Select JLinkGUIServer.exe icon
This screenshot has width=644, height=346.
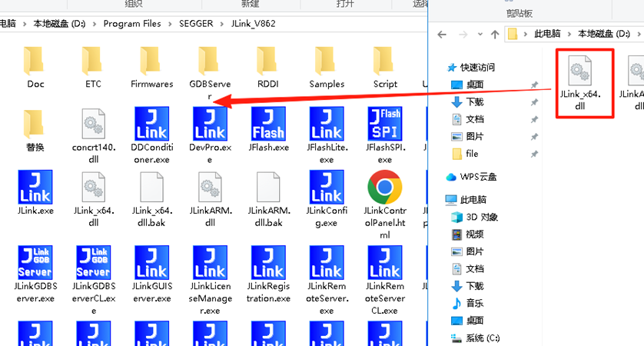click(151, 263)
